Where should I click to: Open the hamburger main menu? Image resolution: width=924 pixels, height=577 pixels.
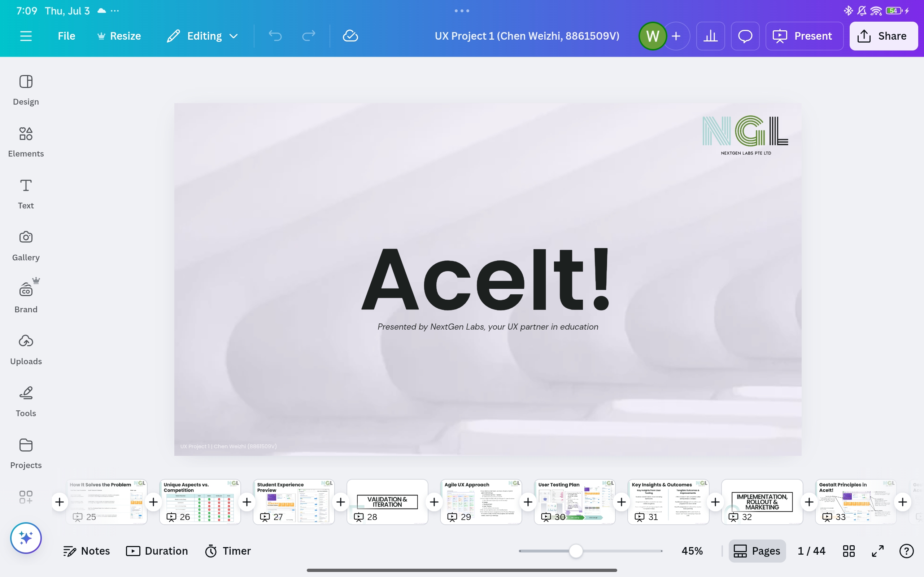[x=26, y=36]
